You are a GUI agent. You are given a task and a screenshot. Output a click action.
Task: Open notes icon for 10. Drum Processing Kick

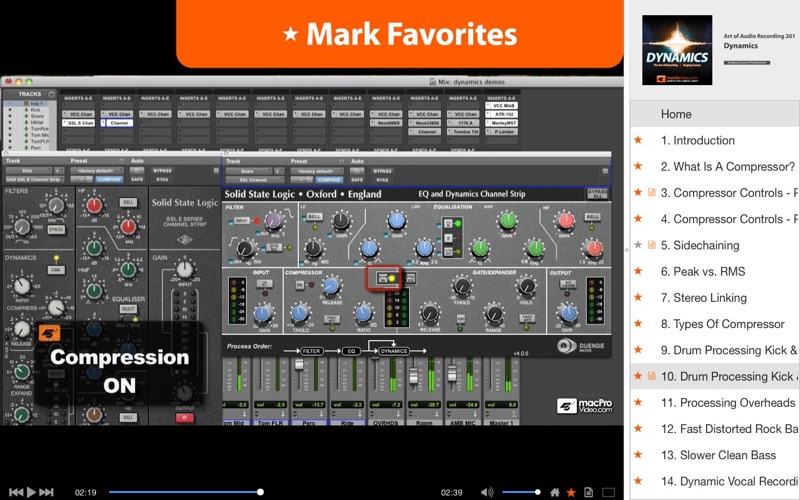coord(652,376)
